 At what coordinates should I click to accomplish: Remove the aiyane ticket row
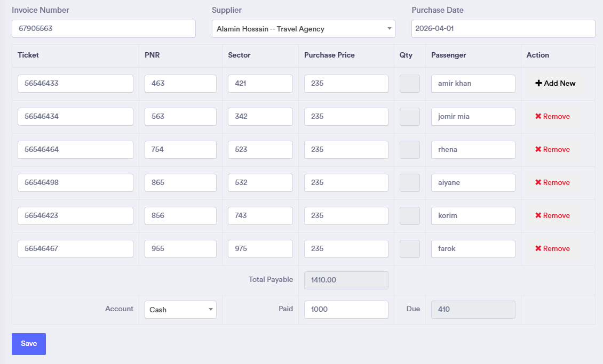pyautogui.click(x=552, y=182)
